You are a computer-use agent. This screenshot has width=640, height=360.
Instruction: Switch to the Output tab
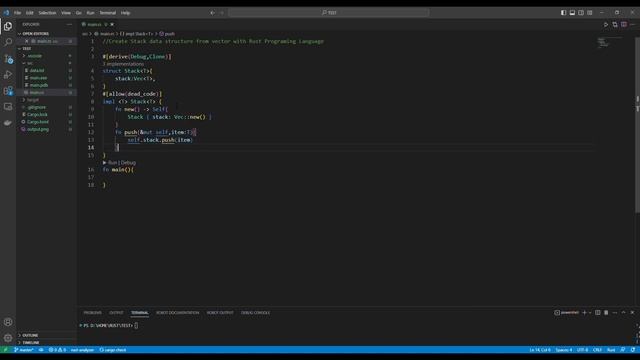(x=116, y=313)
